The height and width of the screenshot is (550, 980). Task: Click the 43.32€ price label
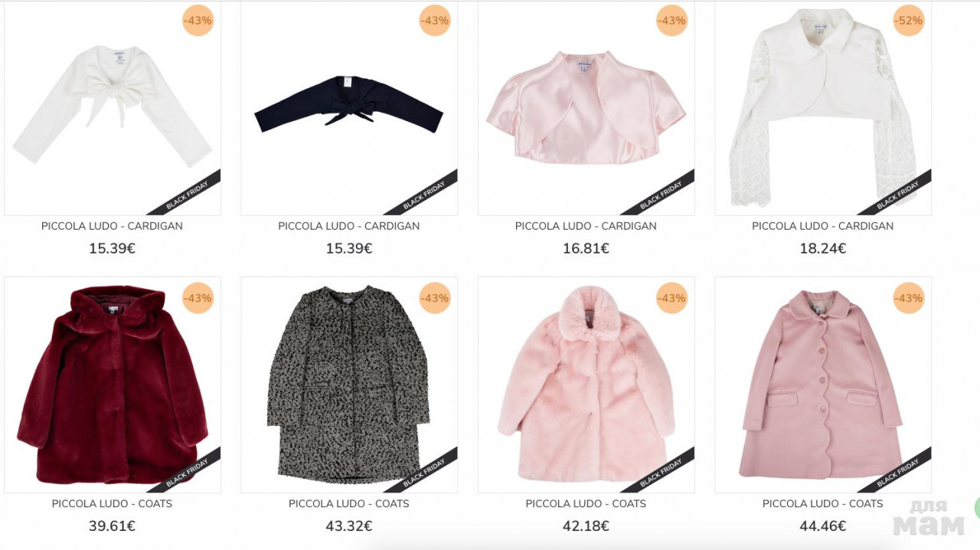click(x=349, y=526)
